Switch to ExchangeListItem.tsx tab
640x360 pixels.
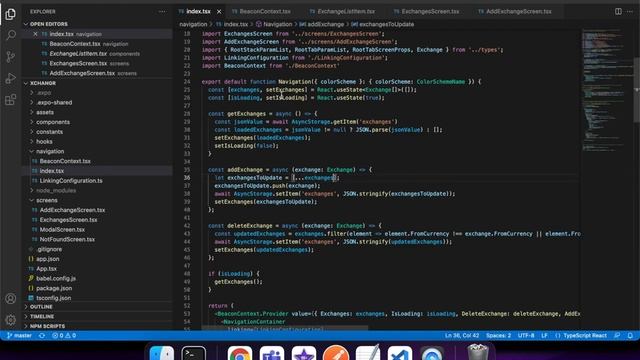tap(346, 11)
